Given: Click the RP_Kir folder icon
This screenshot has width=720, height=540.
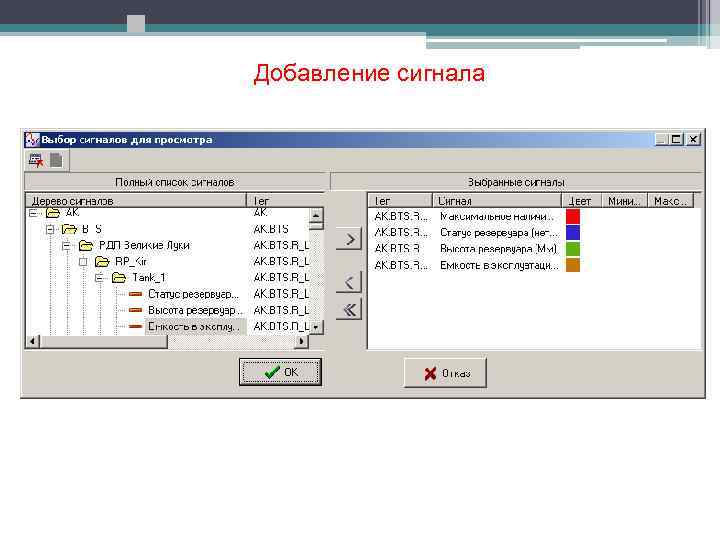Looking at the screenshot, I should 102,261.
